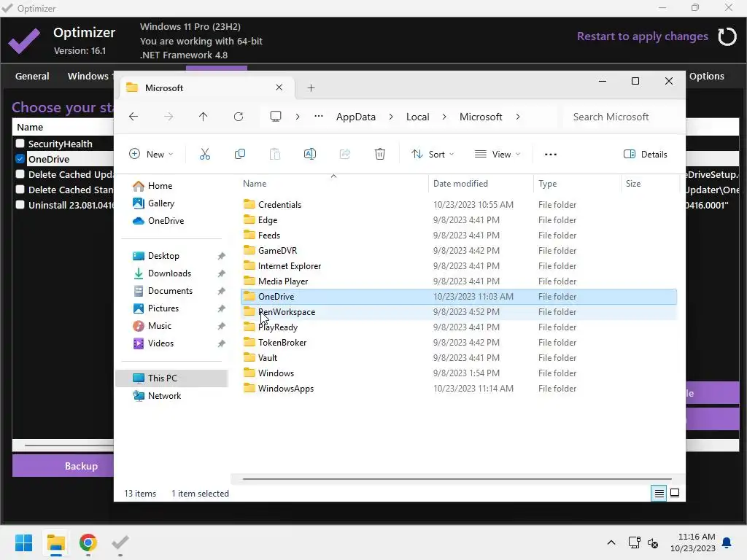Screen dimensions: 747x560
Task: Click the Share icon in Explorer toolbar
Action: pyautogui.click(x=345, y=155)
